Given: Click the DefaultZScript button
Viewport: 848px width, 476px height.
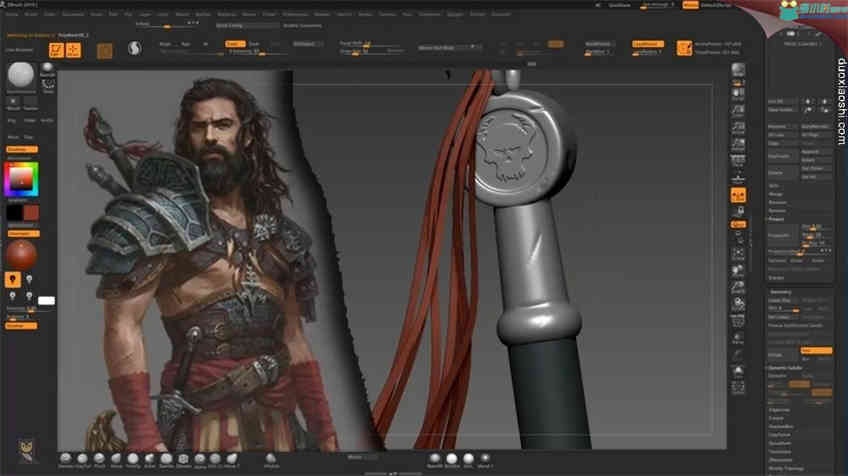Looking at the screenshot, I should (x=717, y=5).
